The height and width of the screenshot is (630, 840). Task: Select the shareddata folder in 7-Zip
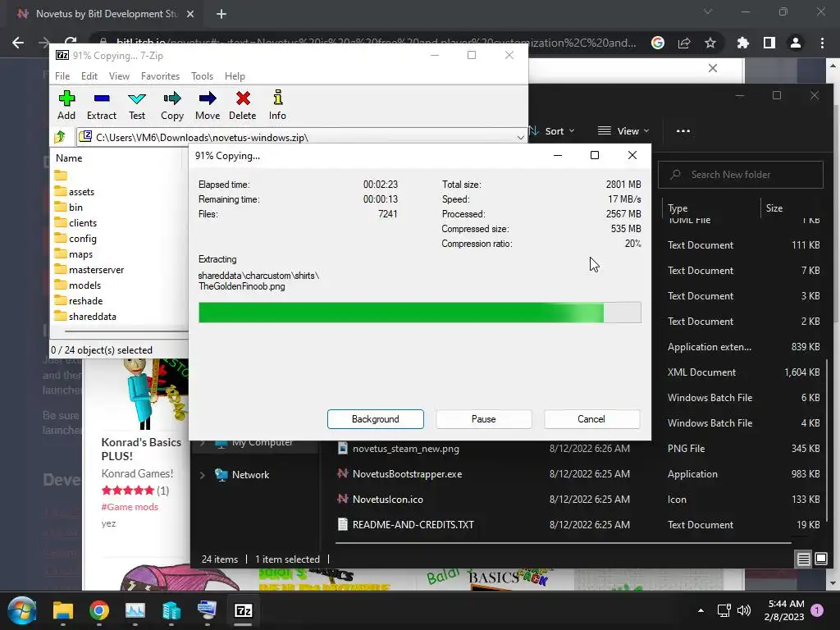point(85,316)
